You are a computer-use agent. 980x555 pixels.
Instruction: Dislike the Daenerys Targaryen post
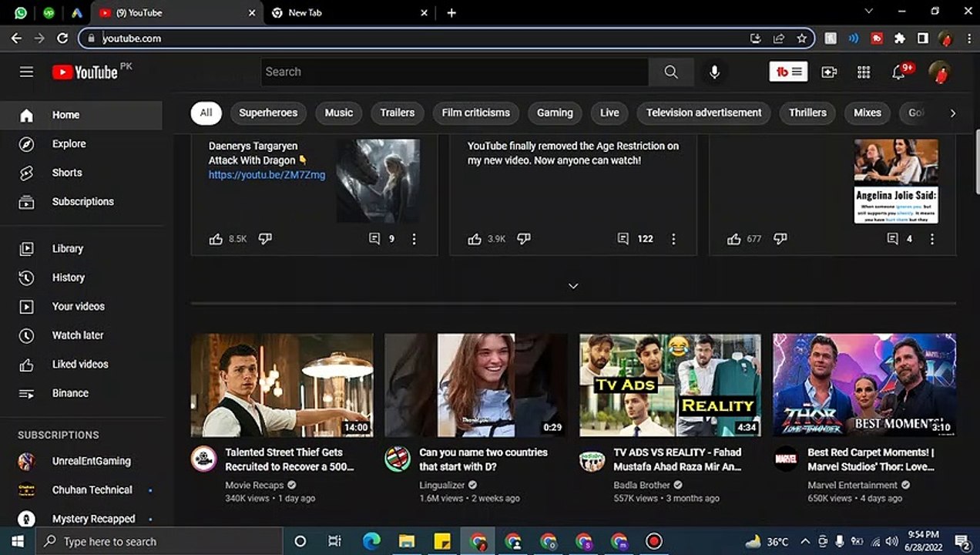pyautogui.click(x=265, y=239)
